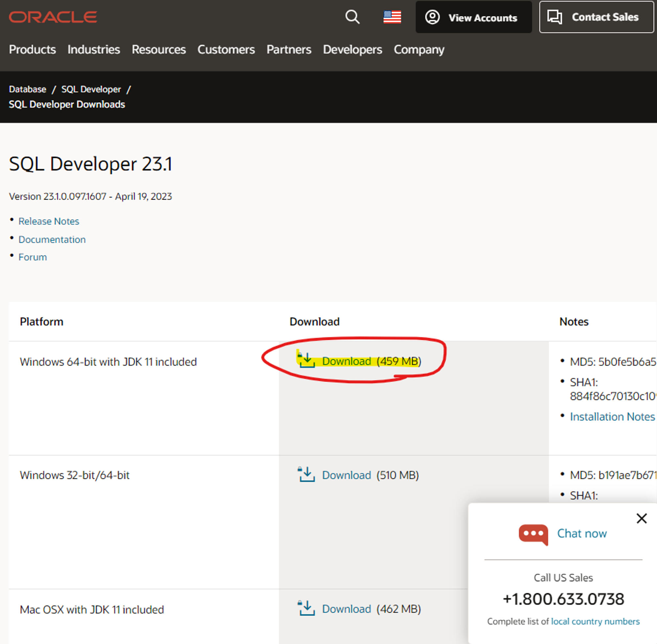Click the red chat bubble icon
Image resolution: width=657 pixels, height=644 pixels.
coord(533,534)
